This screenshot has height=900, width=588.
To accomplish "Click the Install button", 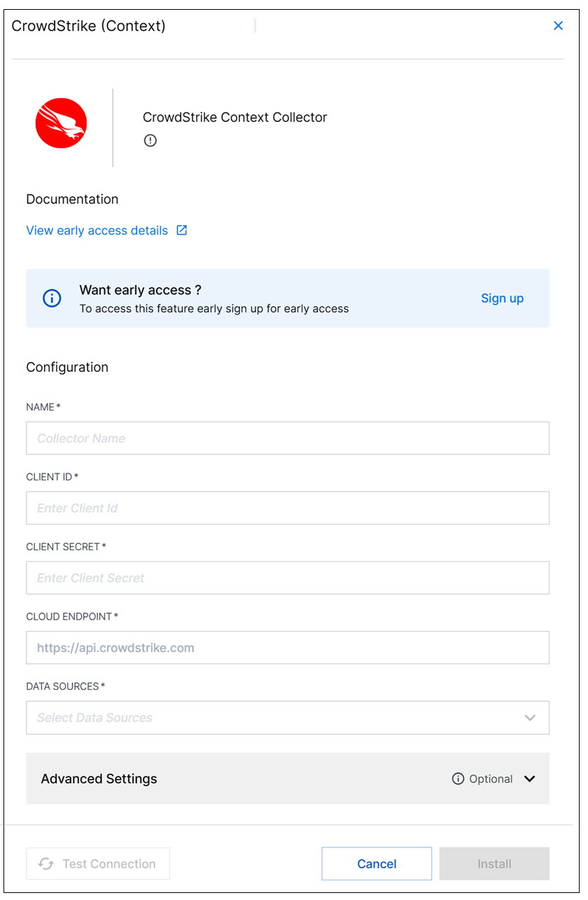I will point(494,864).
